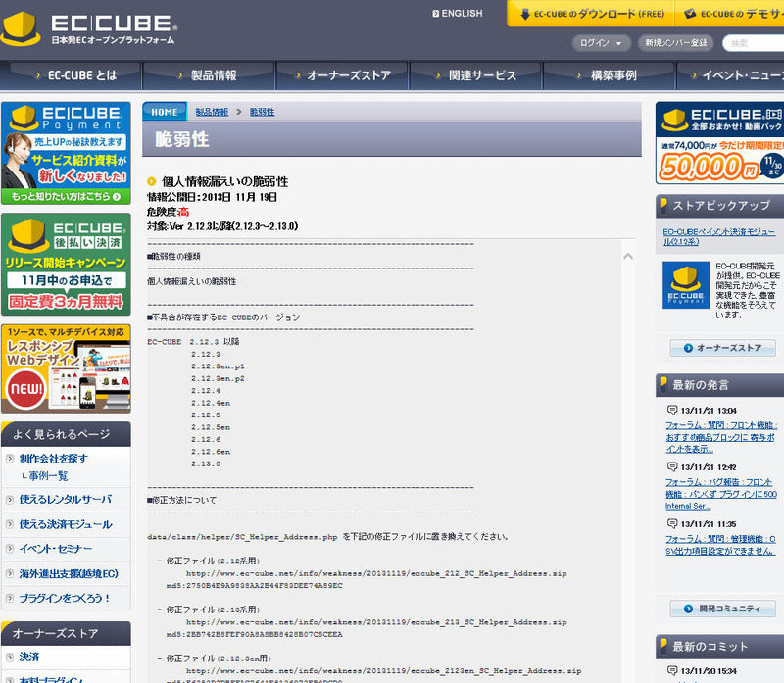Click the small arrow icon beside ENGLISH

click(x=435, y=14)
